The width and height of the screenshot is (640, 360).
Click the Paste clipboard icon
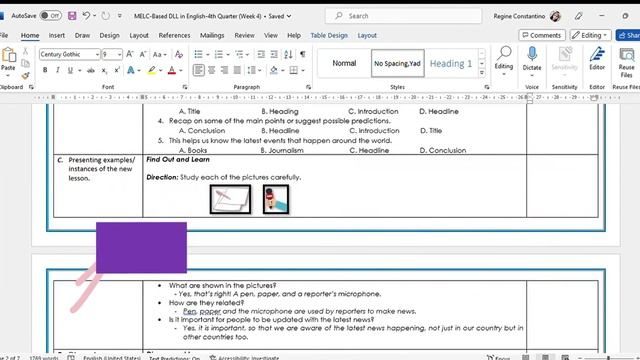point(9,55)
